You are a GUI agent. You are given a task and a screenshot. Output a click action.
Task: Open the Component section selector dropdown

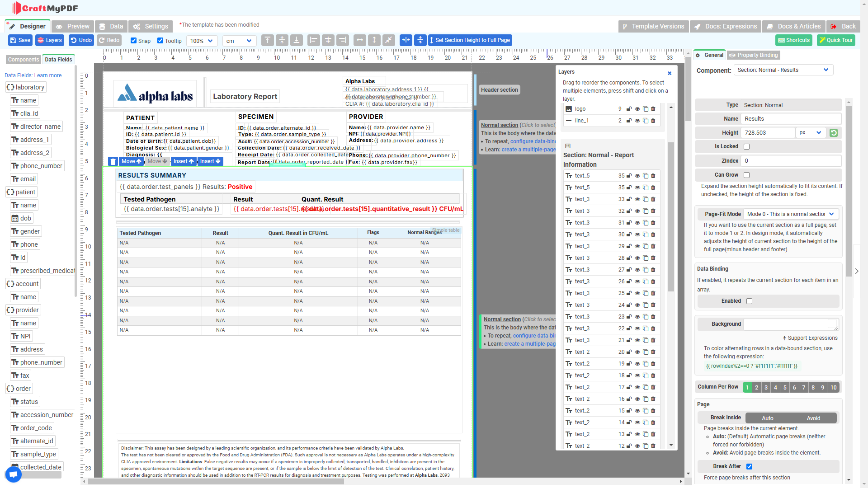click(x=783, y=70)
